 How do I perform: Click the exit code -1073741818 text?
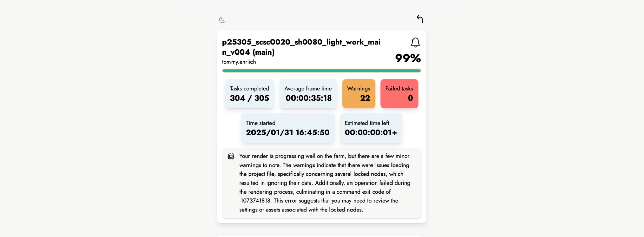255,201
